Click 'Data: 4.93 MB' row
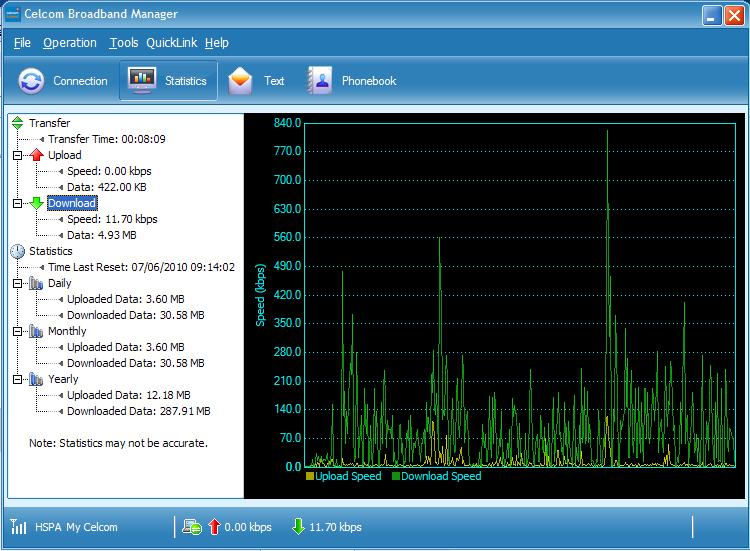750x551 pixels. click(101, 235)
